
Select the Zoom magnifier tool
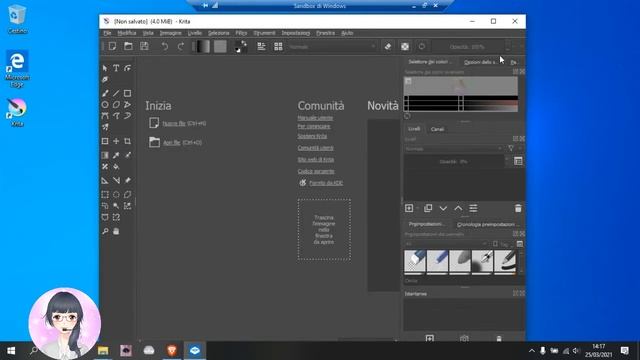tap(105, 231)
